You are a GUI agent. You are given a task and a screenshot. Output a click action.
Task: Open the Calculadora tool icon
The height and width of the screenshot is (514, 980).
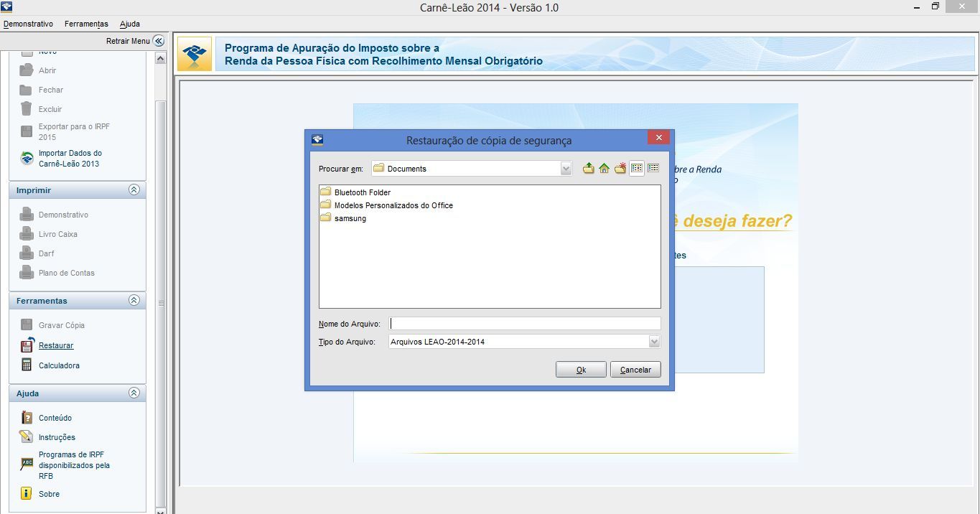[27, 365]
